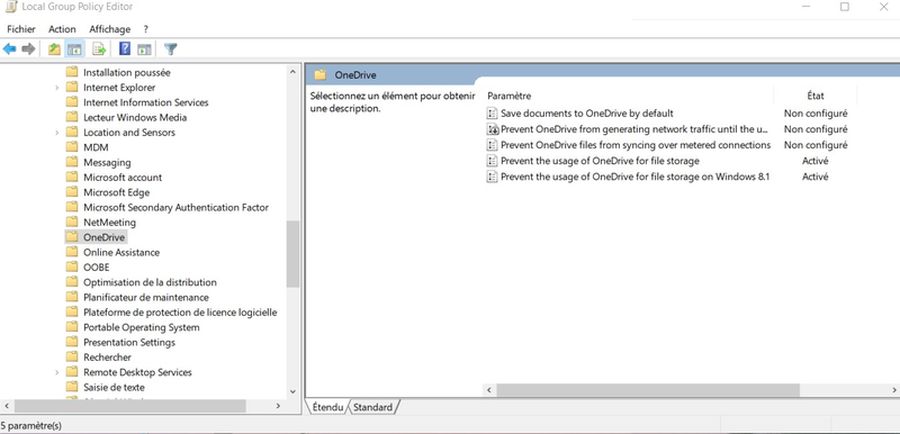Select Internet Information Services folder
Image resolution: width=900 pixels, height=434 pixels.
coord(146,102)
